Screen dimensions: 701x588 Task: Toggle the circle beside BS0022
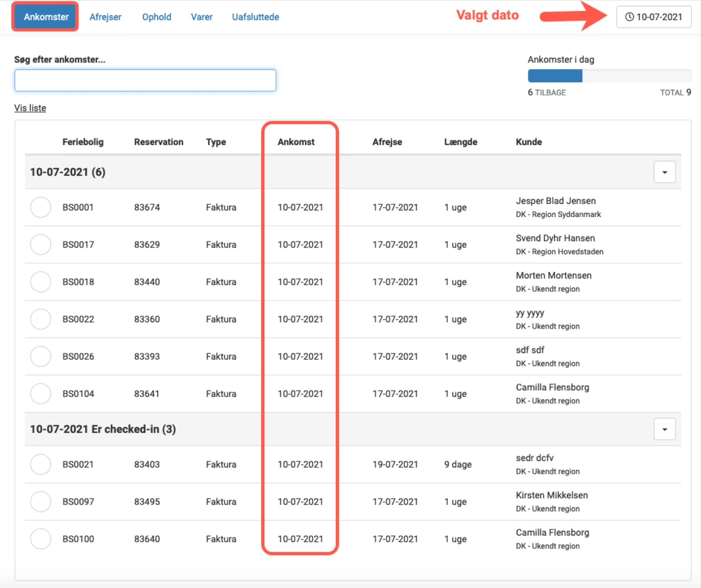40,319
